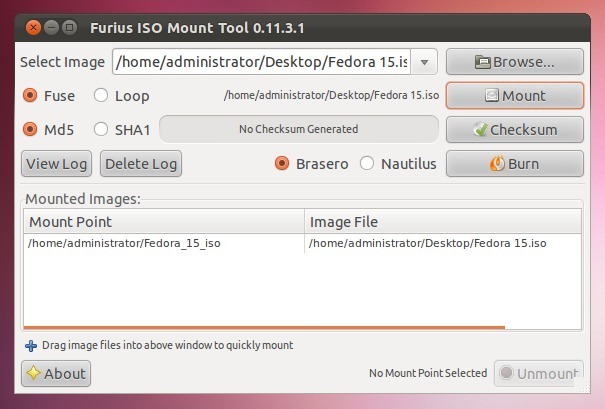This screenshot has width=605, height=409.
Task: Choose the SHA1 checksum type
Action: (101, 129)
